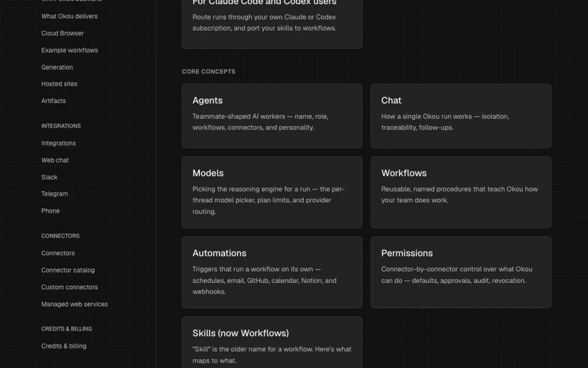Screen dimensions: 588x368
Task: Open the Permissions concept card
Action: pos(461,272)
